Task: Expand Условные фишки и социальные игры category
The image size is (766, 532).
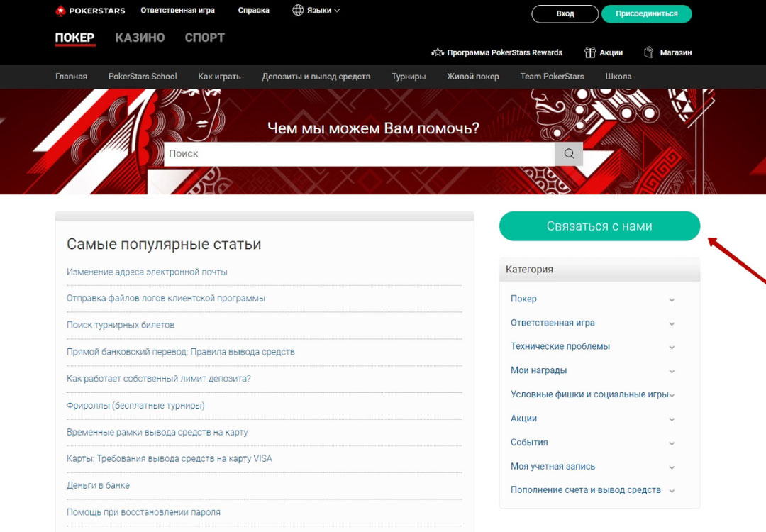Action: 672,394
